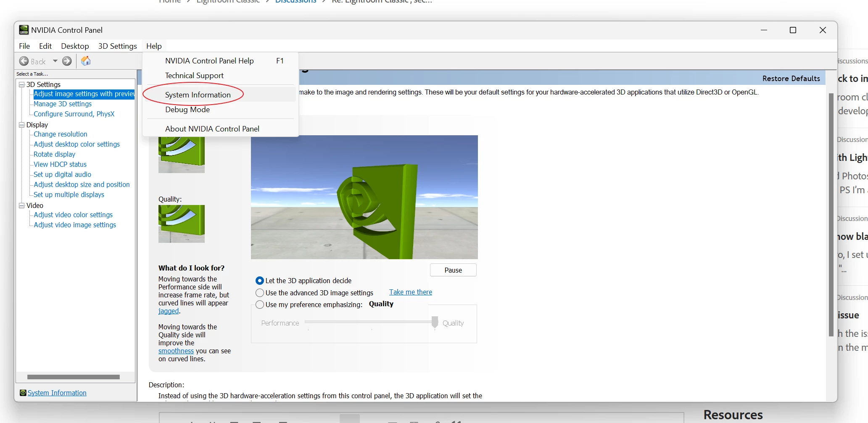Open the Desktop menu
Screen dimensions: 868x423
coord(75,46)
